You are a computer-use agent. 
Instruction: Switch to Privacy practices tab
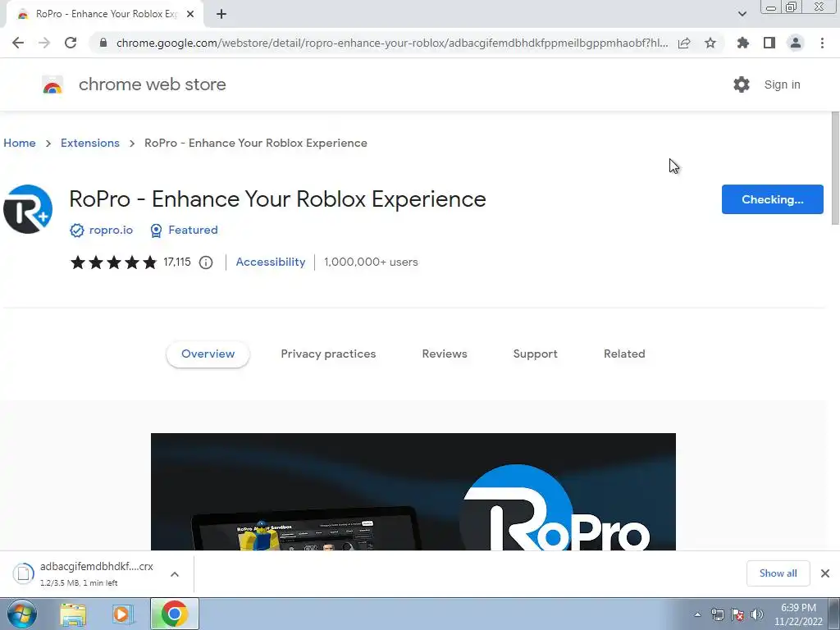tap(328, 354)
